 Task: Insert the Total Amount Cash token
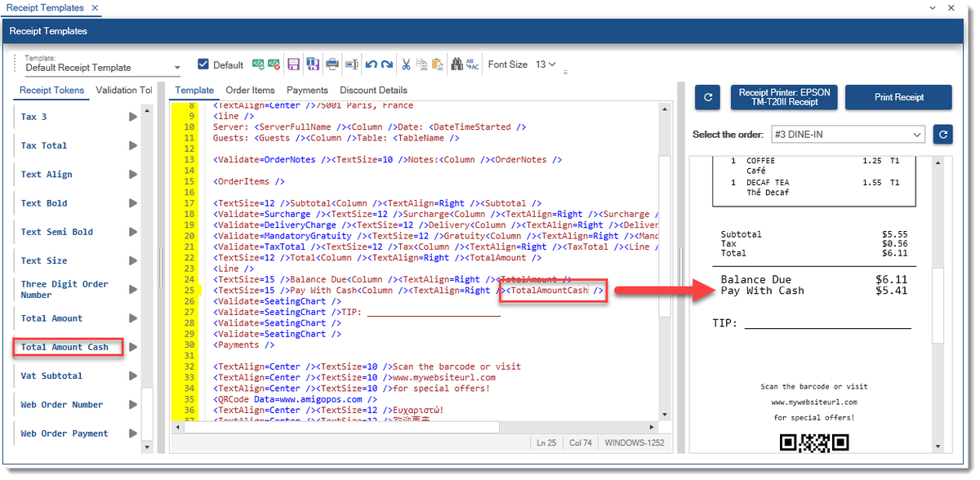(x=132, y=347)
